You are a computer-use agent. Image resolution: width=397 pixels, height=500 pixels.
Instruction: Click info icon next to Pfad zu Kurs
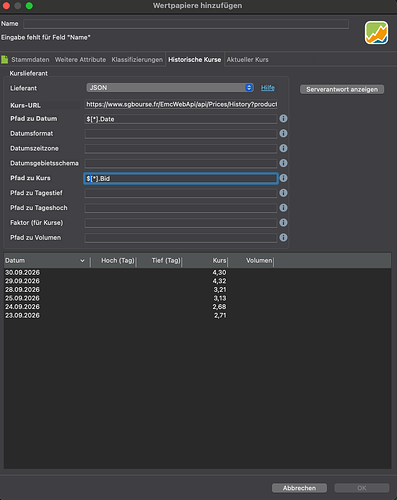click(283, 178)
